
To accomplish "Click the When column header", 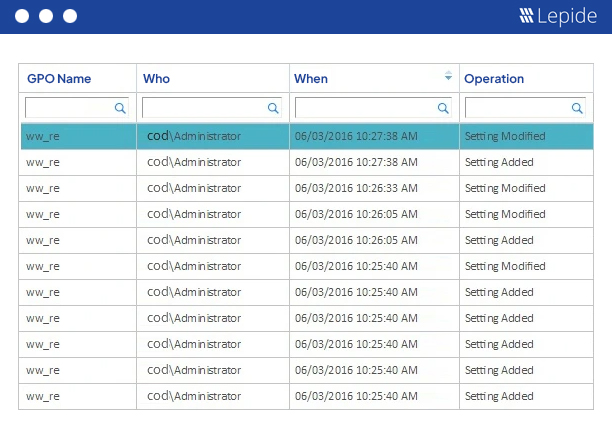I will 311,79.
